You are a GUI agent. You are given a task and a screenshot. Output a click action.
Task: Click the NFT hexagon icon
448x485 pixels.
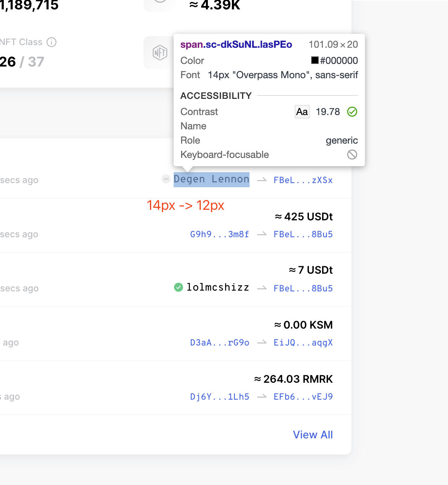160,53
